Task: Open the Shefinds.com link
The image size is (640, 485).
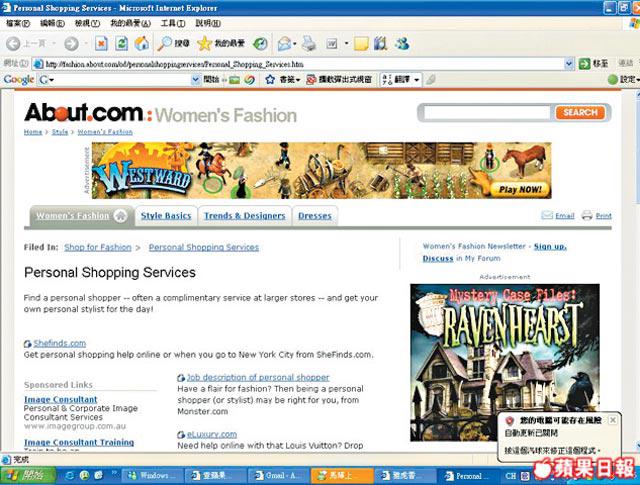Action: coord(60,343)
